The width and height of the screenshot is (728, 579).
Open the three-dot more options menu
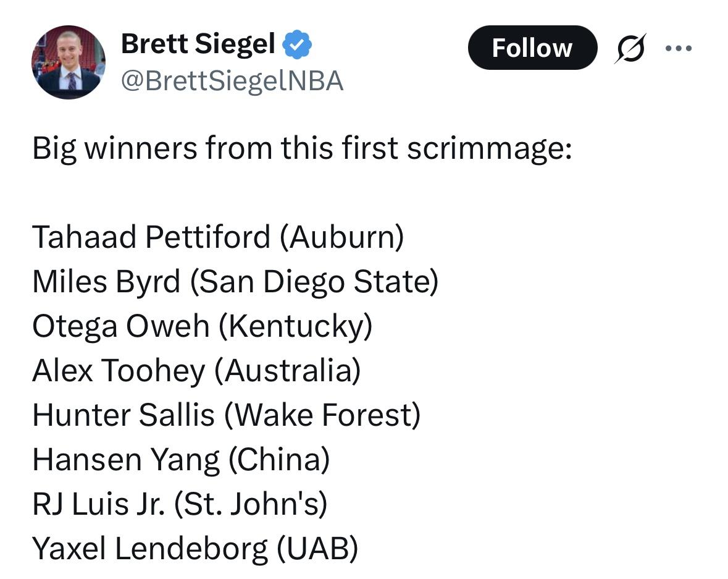point(679,48)
